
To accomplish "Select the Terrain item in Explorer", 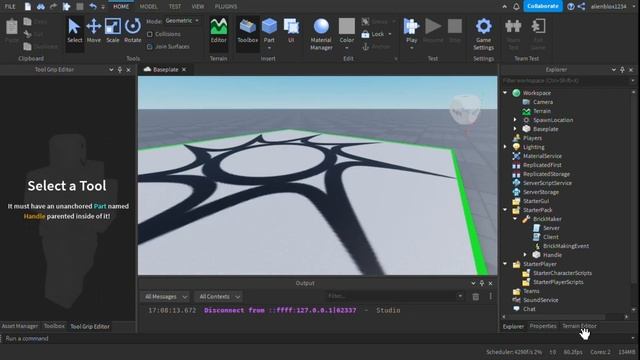I will (542, 111).
